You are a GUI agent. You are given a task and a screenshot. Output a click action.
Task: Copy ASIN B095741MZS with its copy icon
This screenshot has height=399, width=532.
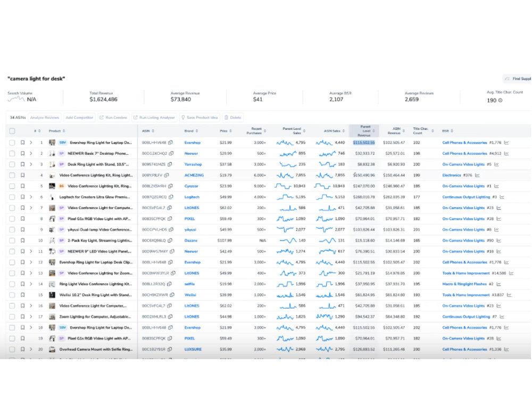[170, 164]
